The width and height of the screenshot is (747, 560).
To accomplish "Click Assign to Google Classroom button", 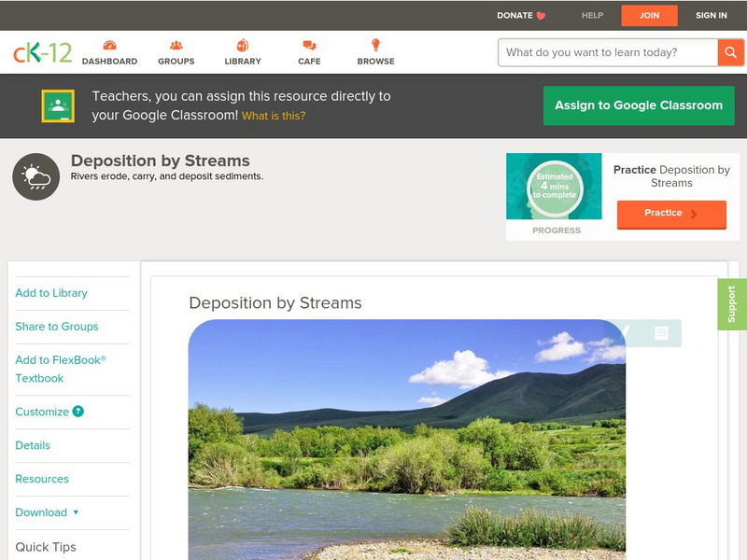I will click(639, 105).
